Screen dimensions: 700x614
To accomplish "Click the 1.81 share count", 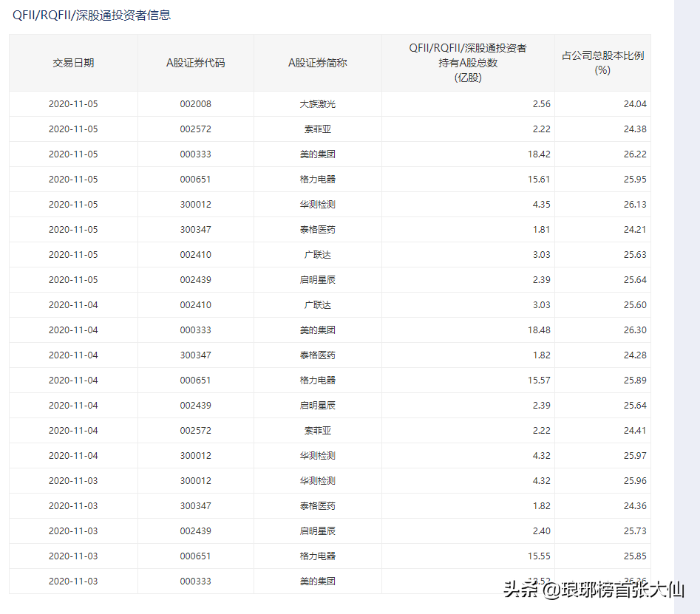I will pos(542,229).
